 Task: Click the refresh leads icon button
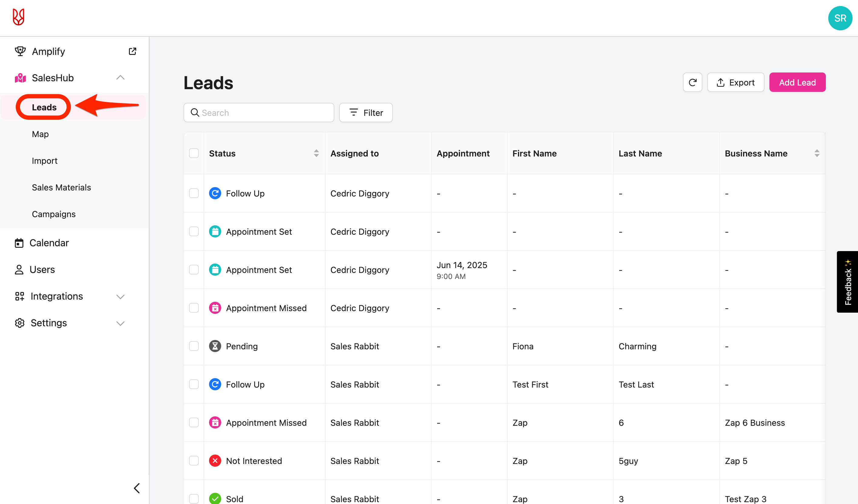click(692, 82)
